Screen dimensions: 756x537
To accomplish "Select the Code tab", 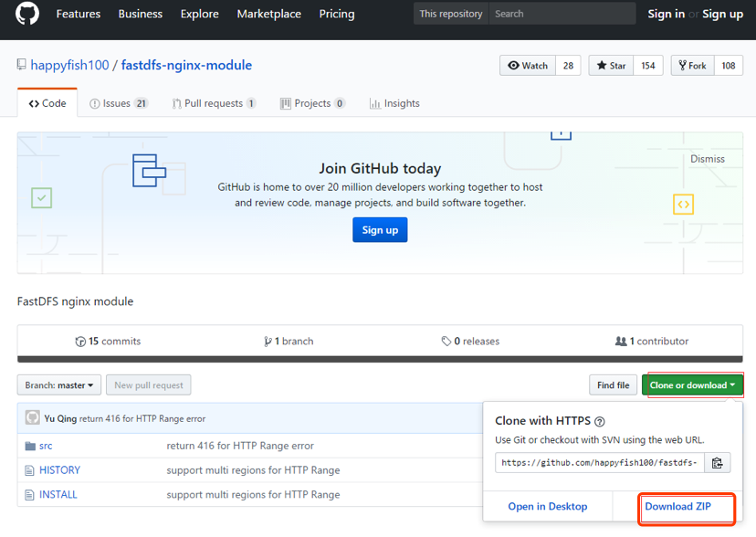I will pyautogui.click(x=47, y=103).
